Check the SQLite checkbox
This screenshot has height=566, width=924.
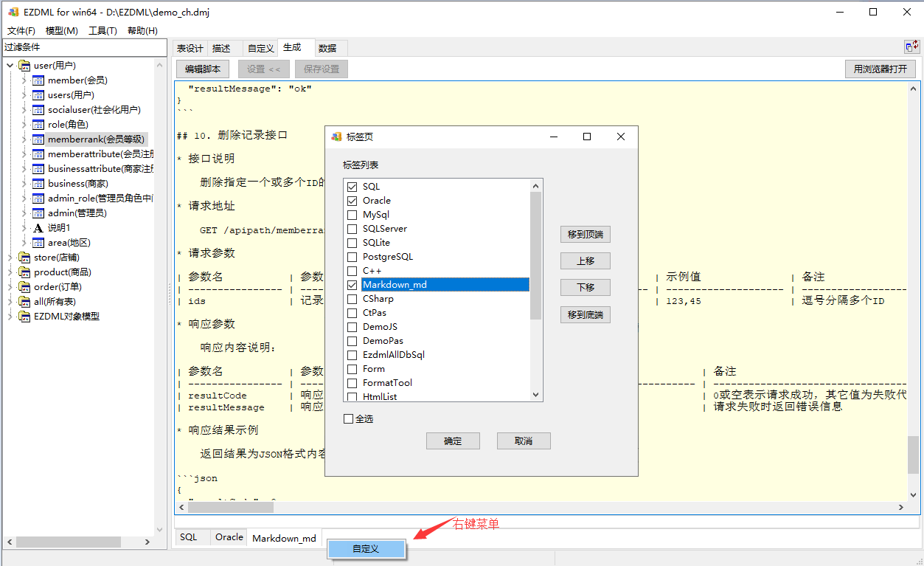tap(352, 243)
